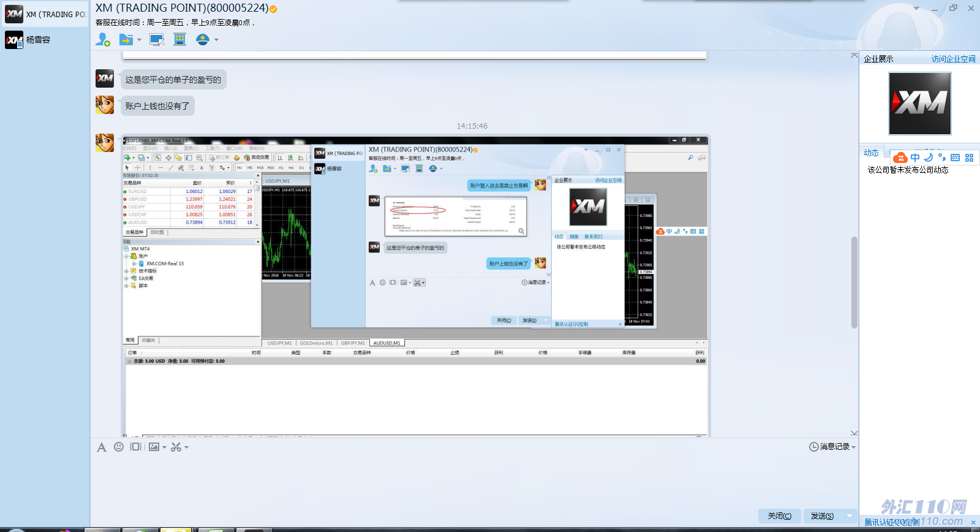The height and width of the screenshot is (532, 980).
Task: Click the text 该公司暂未发布公司动态
Action: pyautogui.click(x=908, y=170)
